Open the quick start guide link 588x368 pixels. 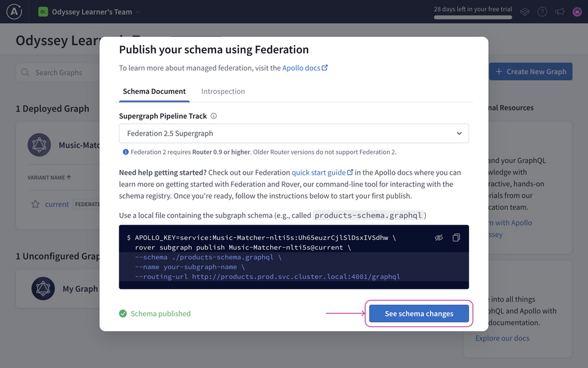[322, 172]
